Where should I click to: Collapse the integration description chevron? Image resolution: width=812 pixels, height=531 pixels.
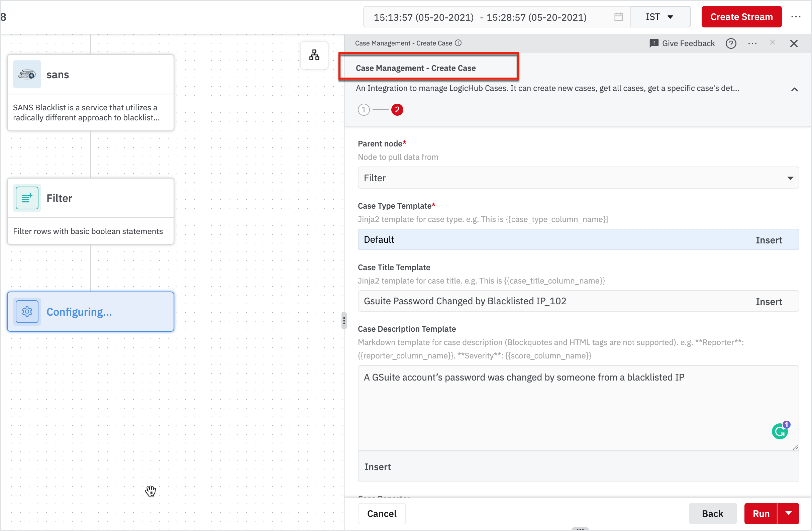tap(794, 89)
